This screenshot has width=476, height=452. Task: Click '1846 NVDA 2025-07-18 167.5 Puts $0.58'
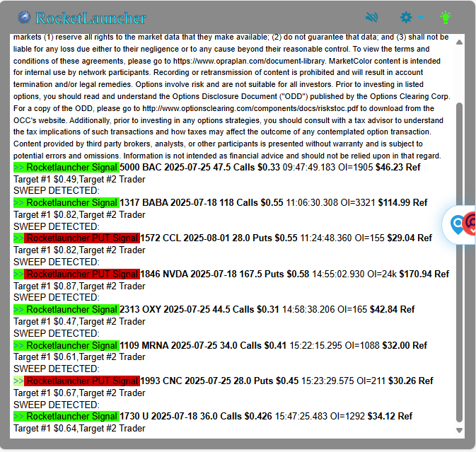pos(225,274)
